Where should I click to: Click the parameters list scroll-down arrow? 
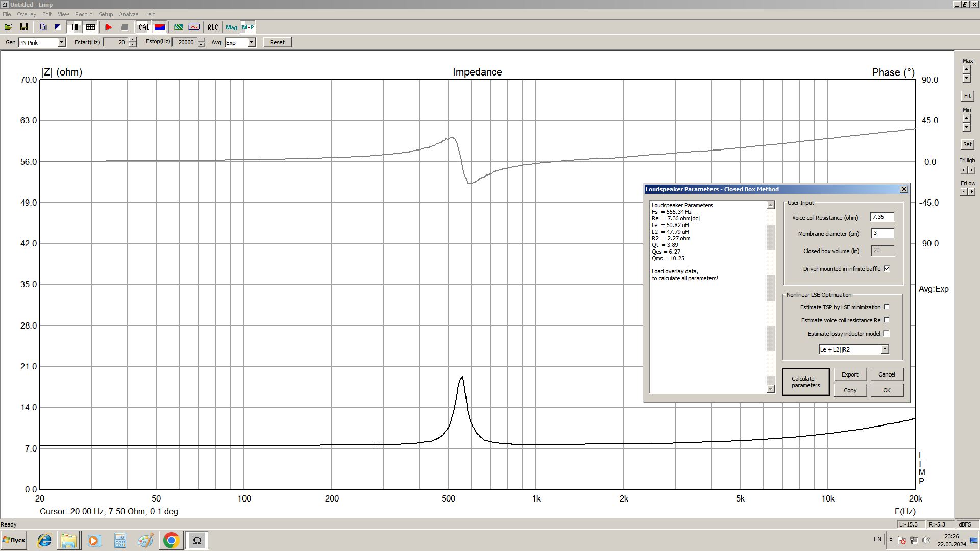point(771,389)
